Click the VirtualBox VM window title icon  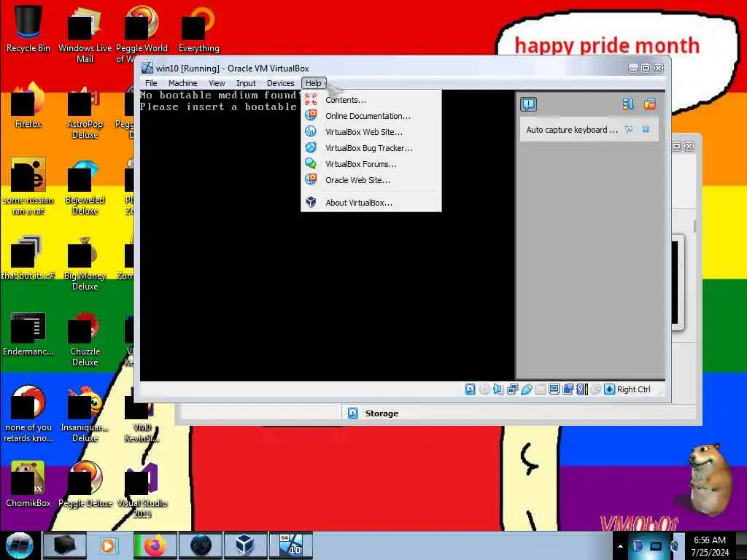(147, 68)
